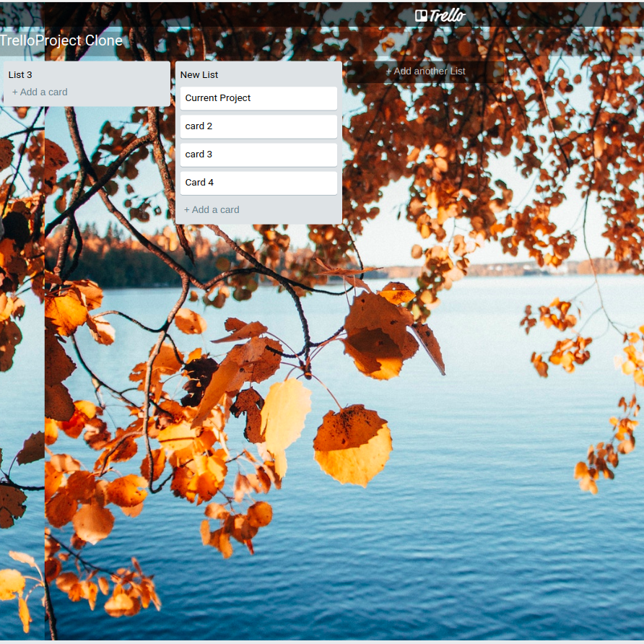Screen dimensions: 644x644
Task: Click plus sign under Card 4
Action: 187,209
